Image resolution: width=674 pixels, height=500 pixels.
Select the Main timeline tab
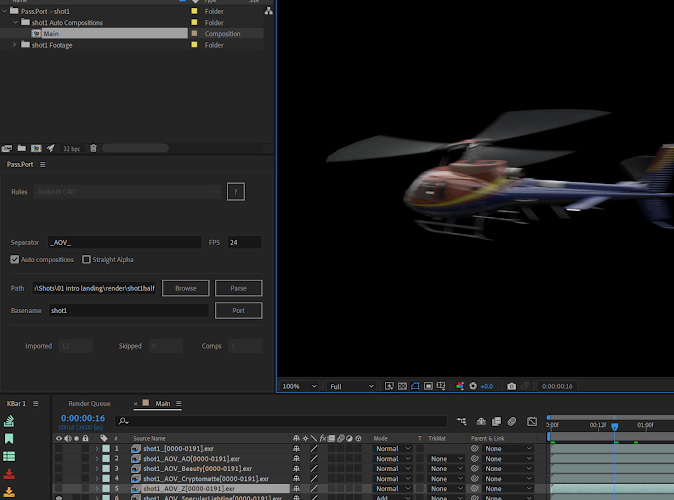tap(162, 403)
